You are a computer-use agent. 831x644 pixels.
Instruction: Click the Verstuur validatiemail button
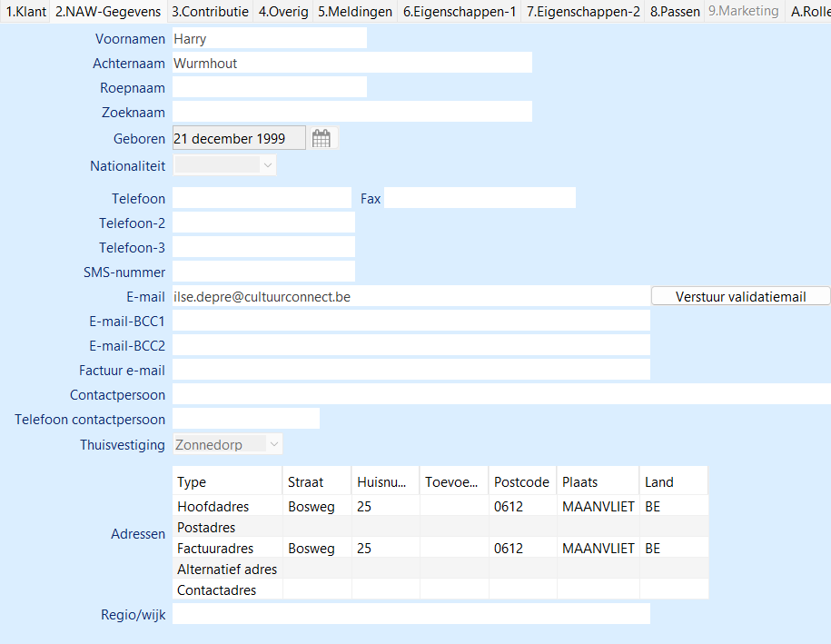(x=740, y=296)
